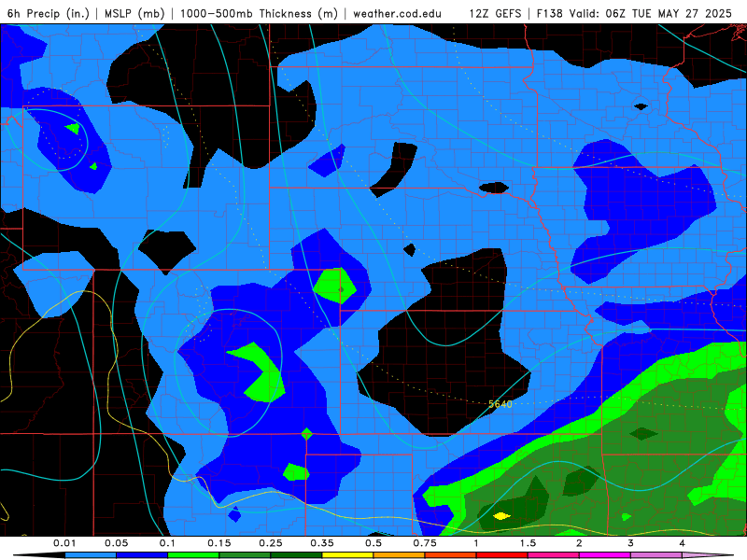The width and height of the screenshot is (747, 560).
Task: Select the light orange 0.5–0.75 legend swatch
Action: tap(400, 555)
